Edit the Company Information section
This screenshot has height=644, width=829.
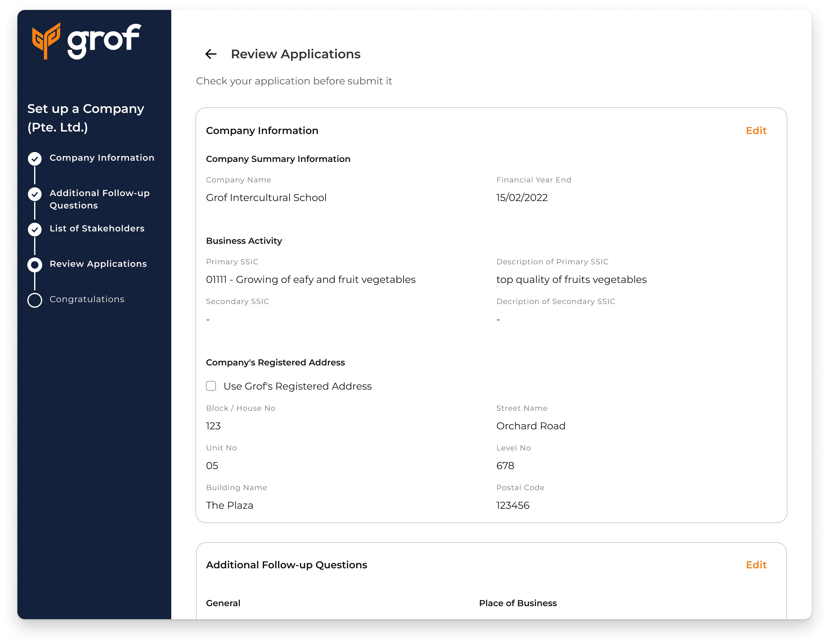[x=756, y=131]
